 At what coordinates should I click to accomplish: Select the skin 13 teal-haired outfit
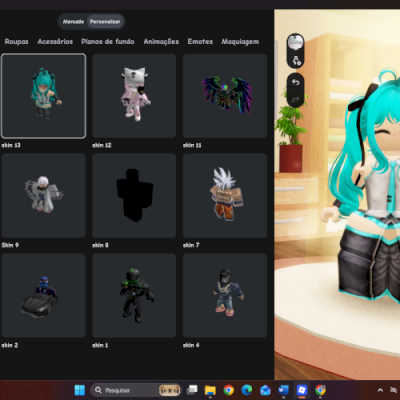pos(43,96)
